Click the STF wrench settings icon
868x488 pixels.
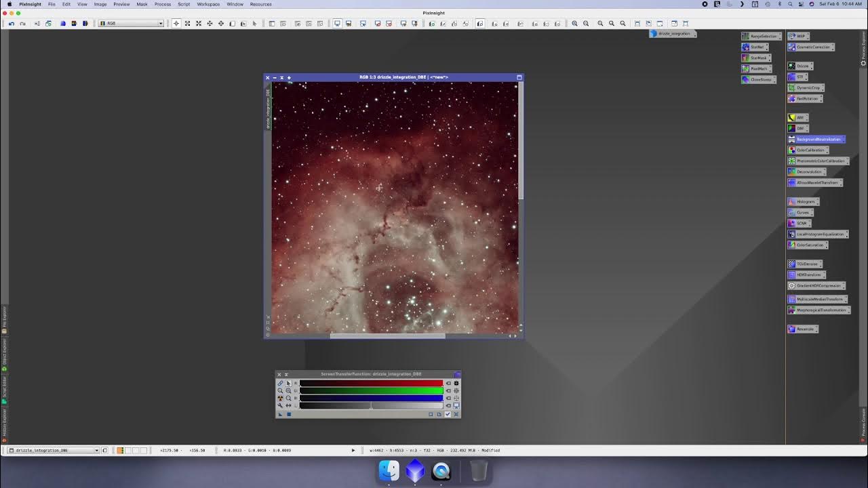[280, 405]
